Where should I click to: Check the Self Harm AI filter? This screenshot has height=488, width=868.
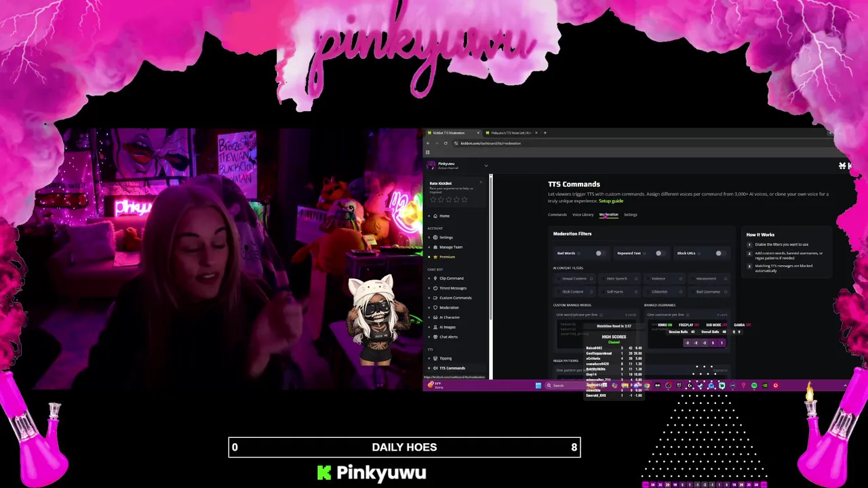pyautogui.click(x=602, y=292)
